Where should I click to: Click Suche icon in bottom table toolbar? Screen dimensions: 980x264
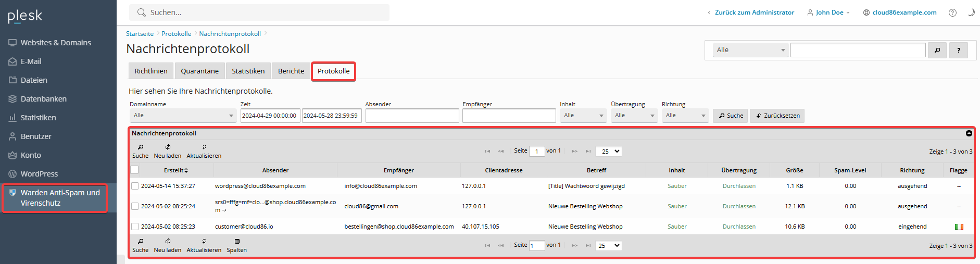click(140, 245)
